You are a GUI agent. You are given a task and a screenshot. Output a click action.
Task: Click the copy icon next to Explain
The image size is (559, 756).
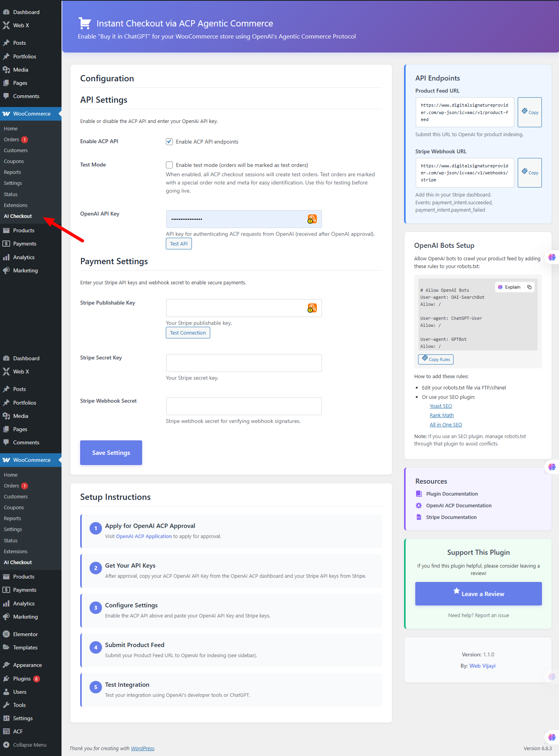point(529,287)
